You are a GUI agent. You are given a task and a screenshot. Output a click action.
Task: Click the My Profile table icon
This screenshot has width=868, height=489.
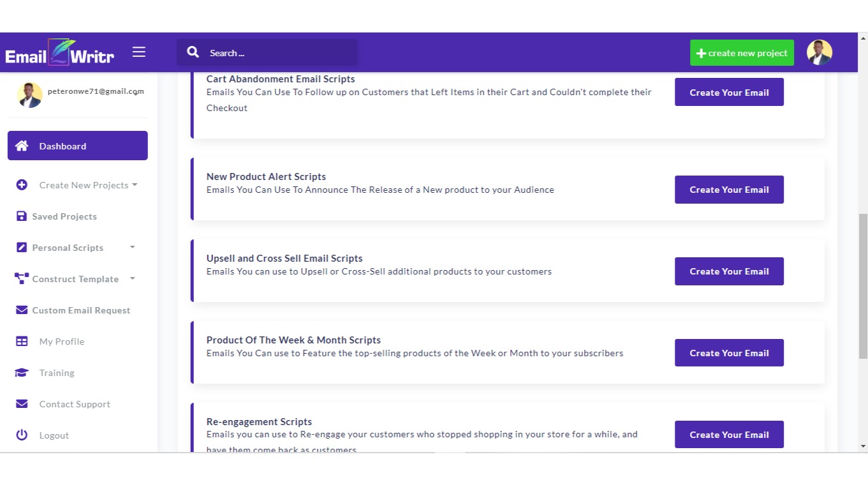22,342
